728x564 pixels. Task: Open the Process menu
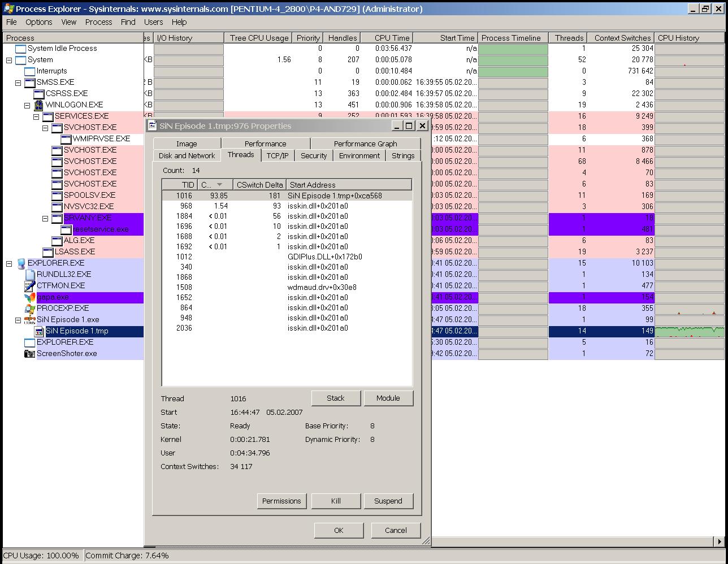99,22
